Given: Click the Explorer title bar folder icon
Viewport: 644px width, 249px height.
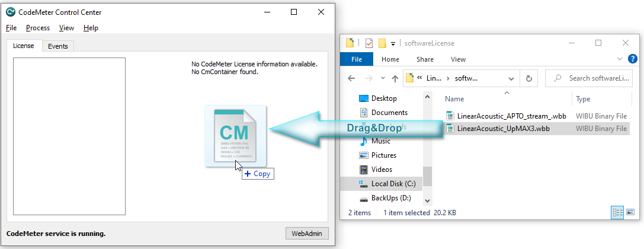Looking at the screenshot, I should click(350, 43).
